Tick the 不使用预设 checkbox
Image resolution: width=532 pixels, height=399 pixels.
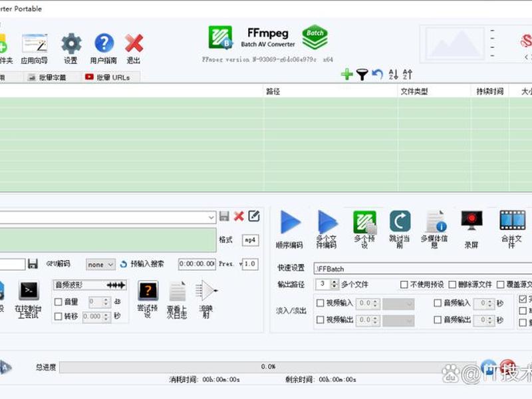(404, 285)
